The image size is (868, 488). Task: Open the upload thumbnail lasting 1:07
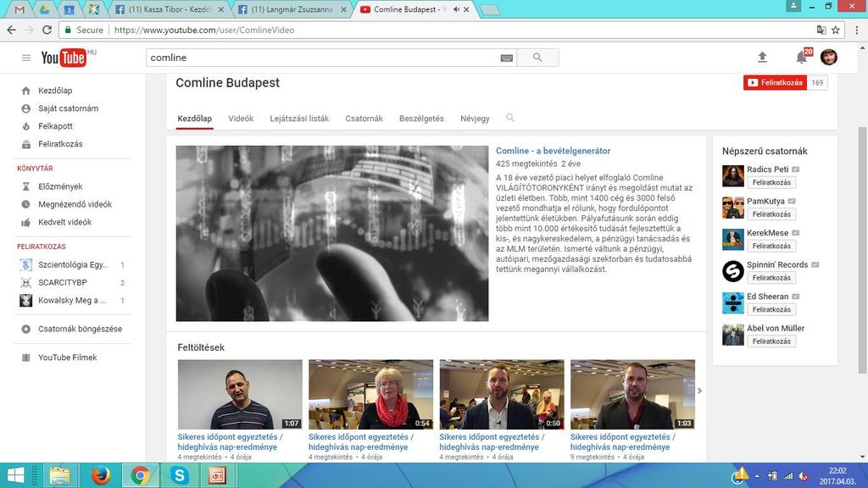tap(240, 395)
